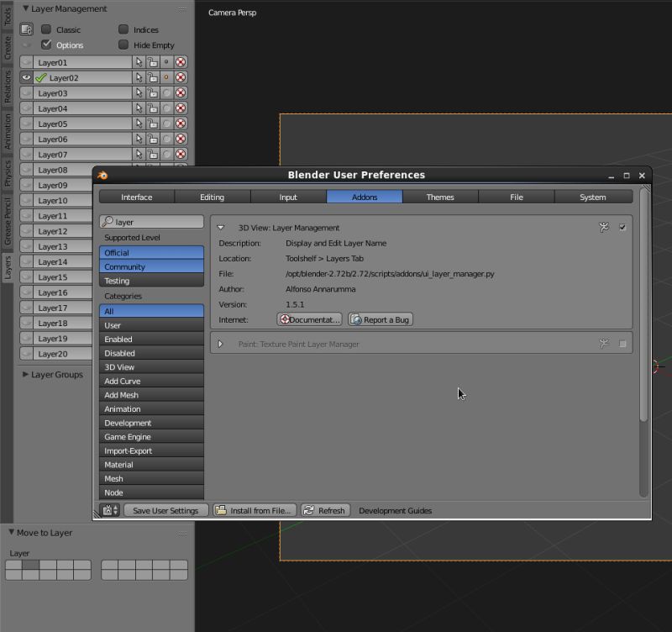The image size is (672, 632).
Task: Click the render toggle dot on Layer02
Action: (166, 77)
